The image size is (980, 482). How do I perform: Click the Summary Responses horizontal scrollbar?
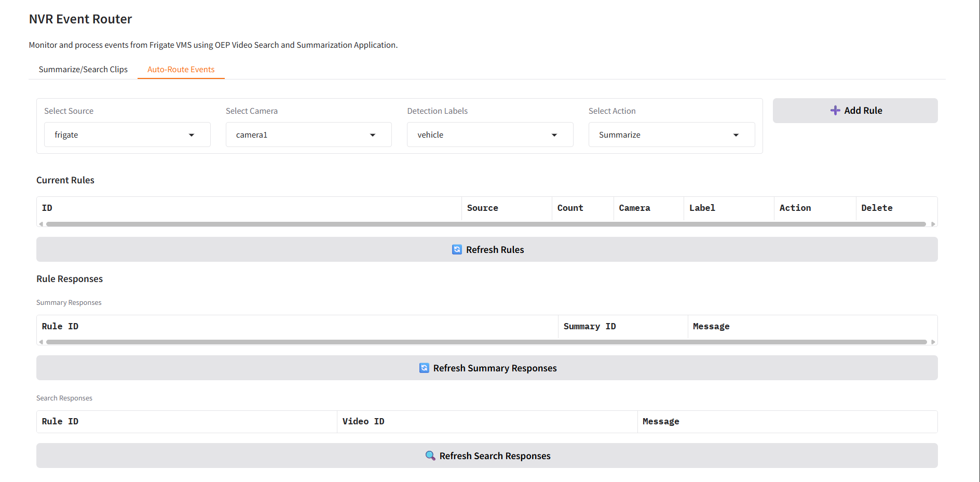click(486, 342)
